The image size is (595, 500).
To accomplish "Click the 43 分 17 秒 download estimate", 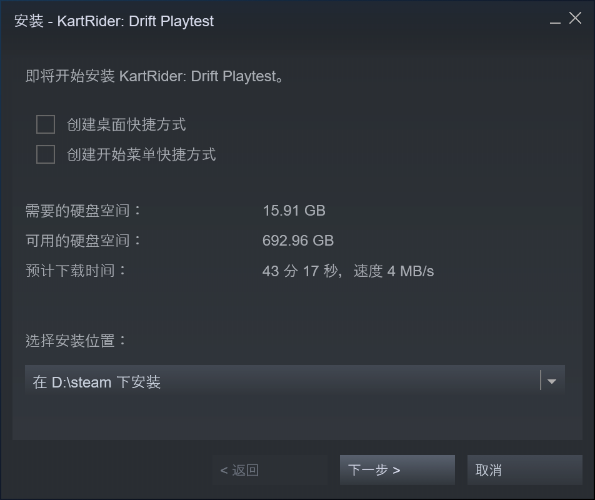I will click(299, 271).
